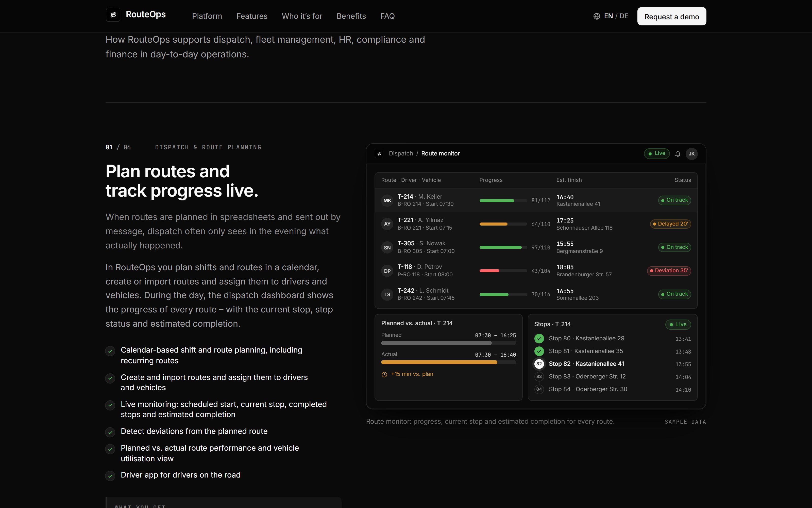Select the T-118 D. Petrov route row
Screen dimensions: 812x508
pyautogui.click(x=536, y=271)
